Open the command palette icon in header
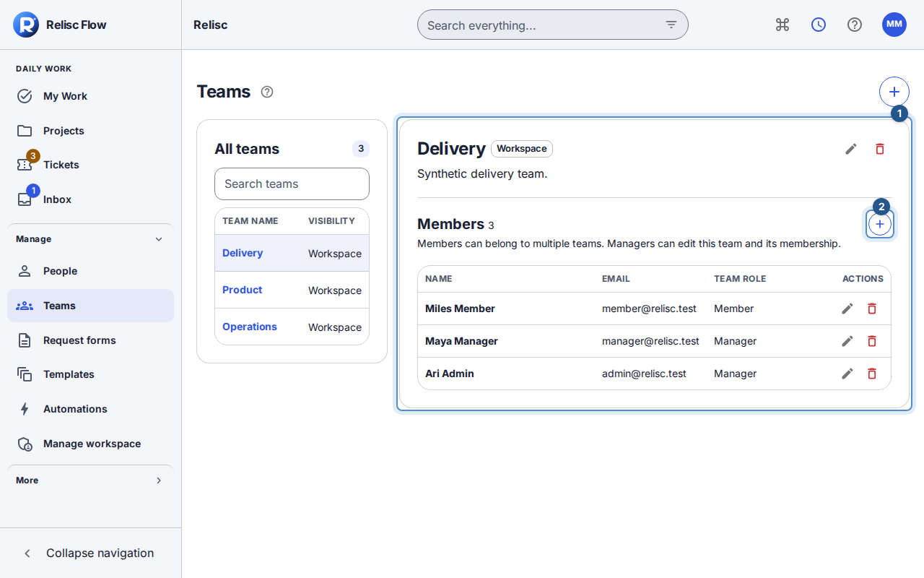Viewport: 924px width, 578px height. pyautogui.click(x=783, y=25)
